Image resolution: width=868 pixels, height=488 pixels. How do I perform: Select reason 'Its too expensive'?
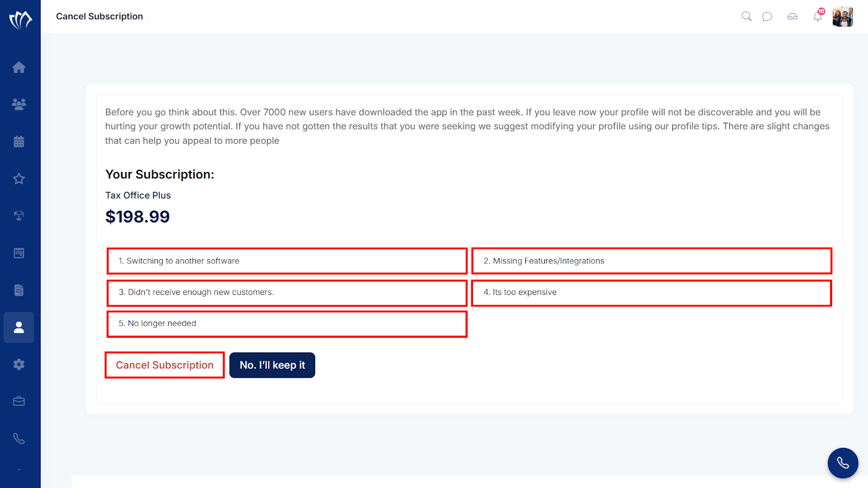pyautogui.click(x=652, y=293)
